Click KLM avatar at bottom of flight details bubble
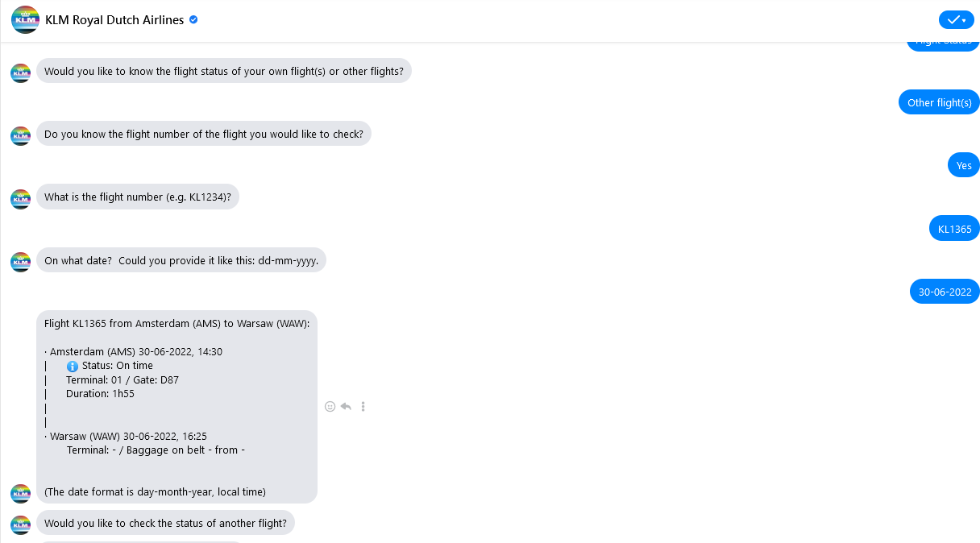This screenshot has width=980, height=543. tap(20, 493)
